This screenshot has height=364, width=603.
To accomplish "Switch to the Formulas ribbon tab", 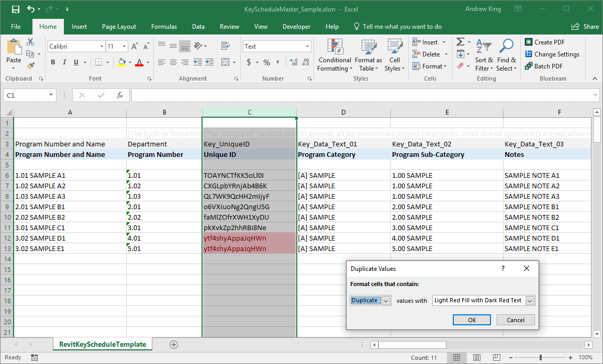I will [164, 26].
